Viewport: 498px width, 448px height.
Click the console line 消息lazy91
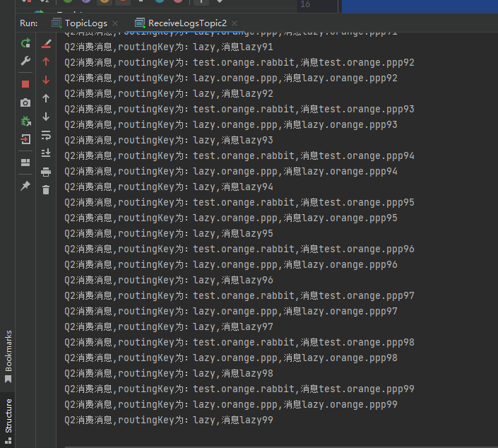tap(169, 47)
